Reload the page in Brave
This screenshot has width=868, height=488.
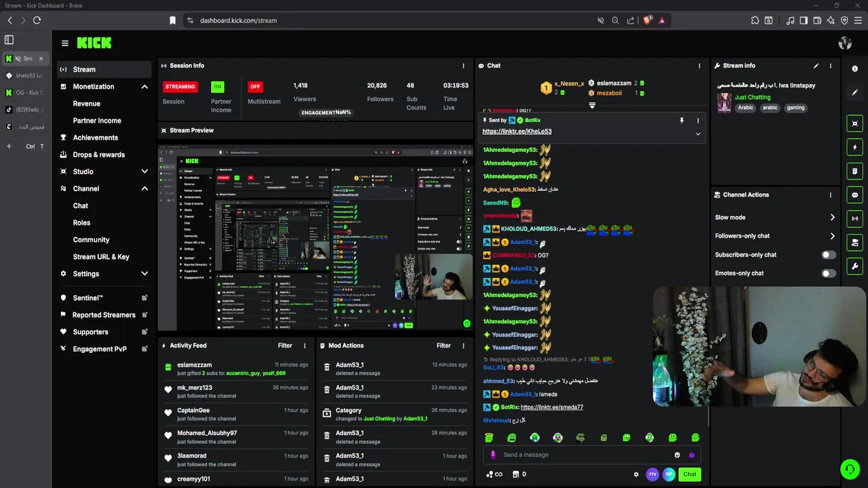(37, 20)
